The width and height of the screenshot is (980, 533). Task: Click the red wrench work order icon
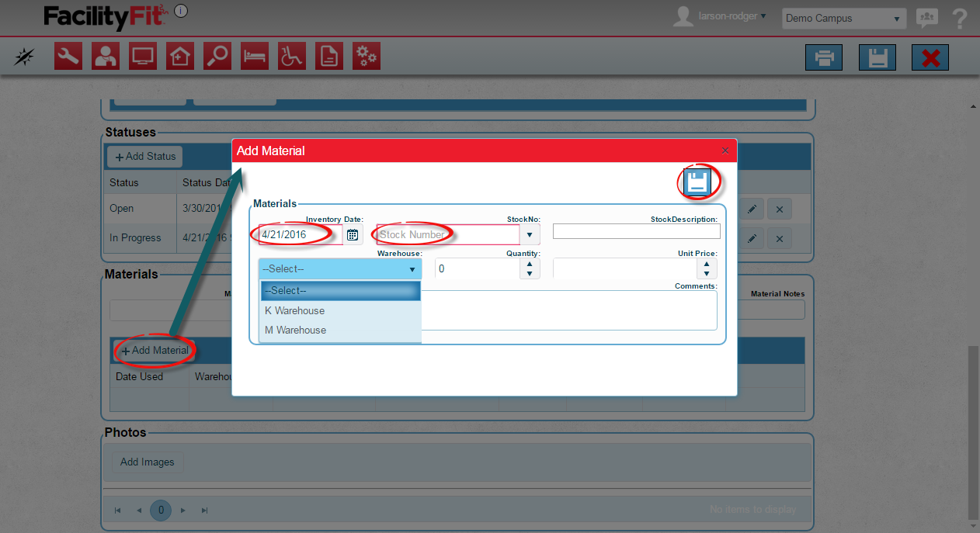tap(68, 57)
